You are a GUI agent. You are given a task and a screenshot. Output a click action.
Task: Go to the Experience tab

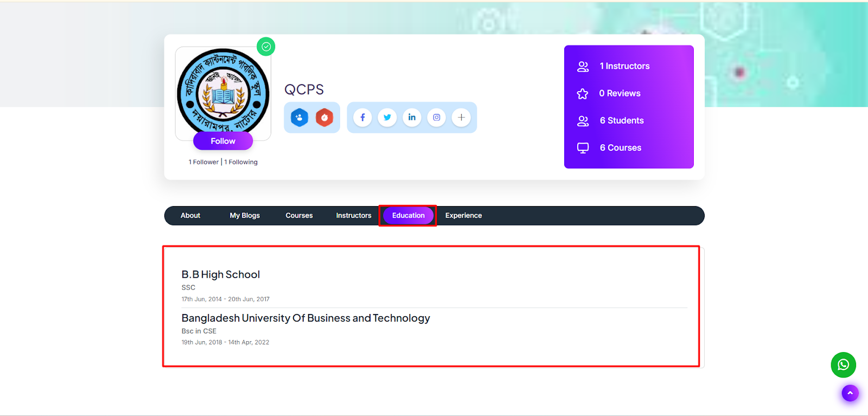[x=463, y=215]
